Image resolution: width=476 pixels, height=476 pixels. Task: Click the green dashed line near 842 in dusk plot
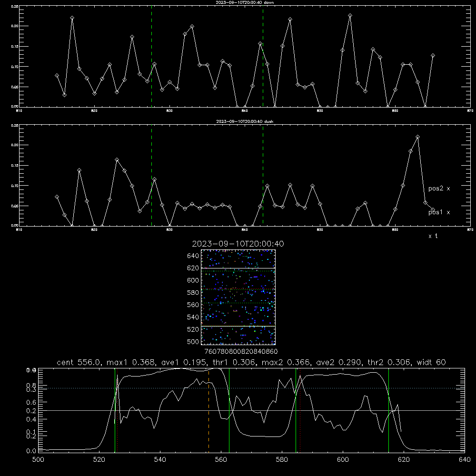(x=263, y=176)
